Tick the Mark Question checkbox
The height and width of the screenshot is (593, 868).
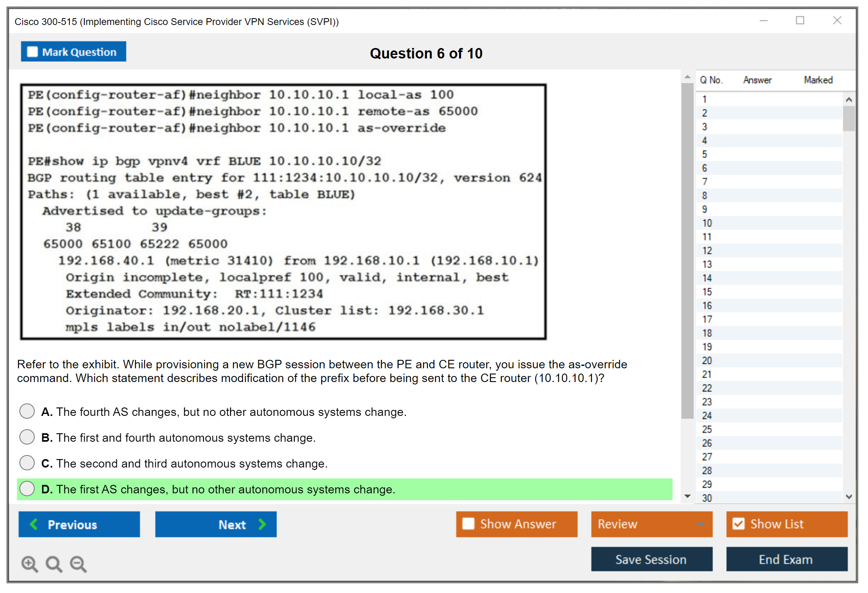32,52
